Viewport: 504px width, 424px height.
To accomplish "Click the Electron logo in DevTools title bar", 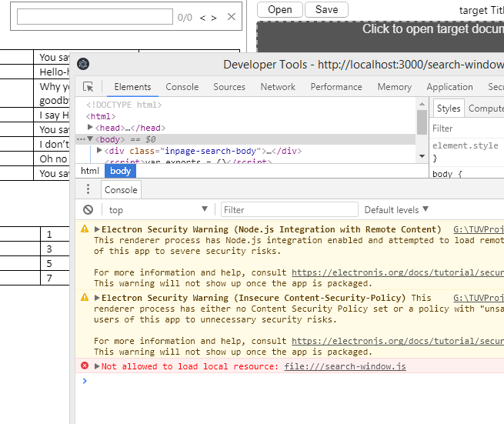I will click(x=83, y=64).
